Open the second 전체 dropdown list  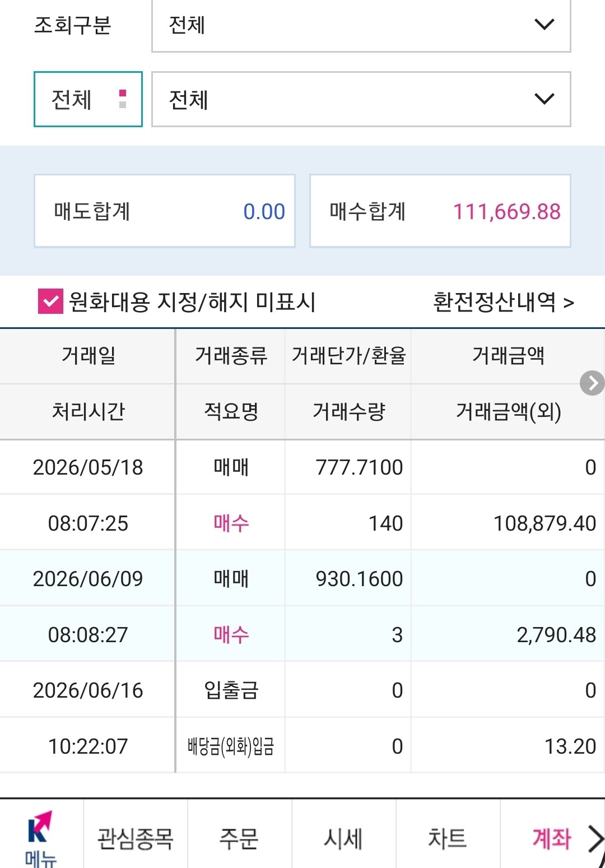click(x=361, y=99)
